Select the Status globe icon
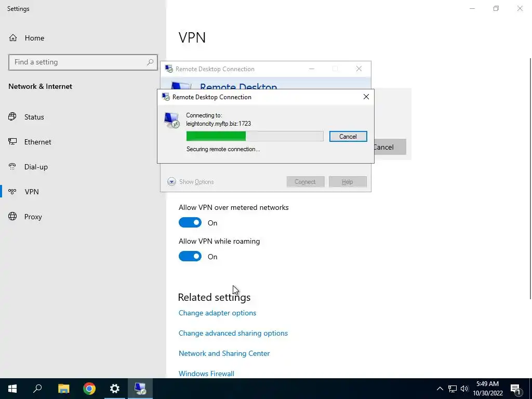The image size is (532, 399). tap(12, 117)
